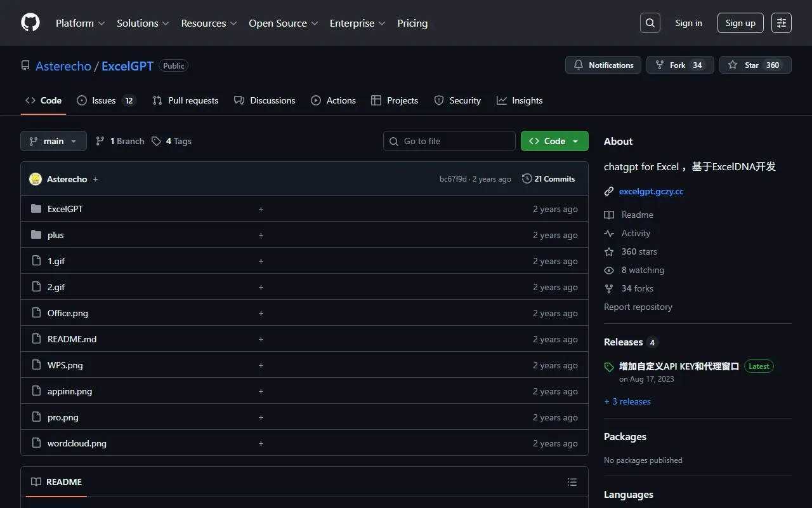812x508 pixels.
Task: Click the Sign up button
Action: [740, 23]
